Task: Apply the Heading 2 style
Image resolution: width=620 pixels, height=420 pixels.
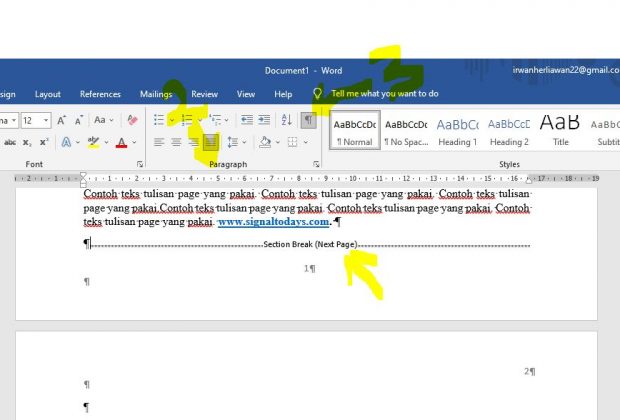Action: pyautogui.click(x=509, y=131)
